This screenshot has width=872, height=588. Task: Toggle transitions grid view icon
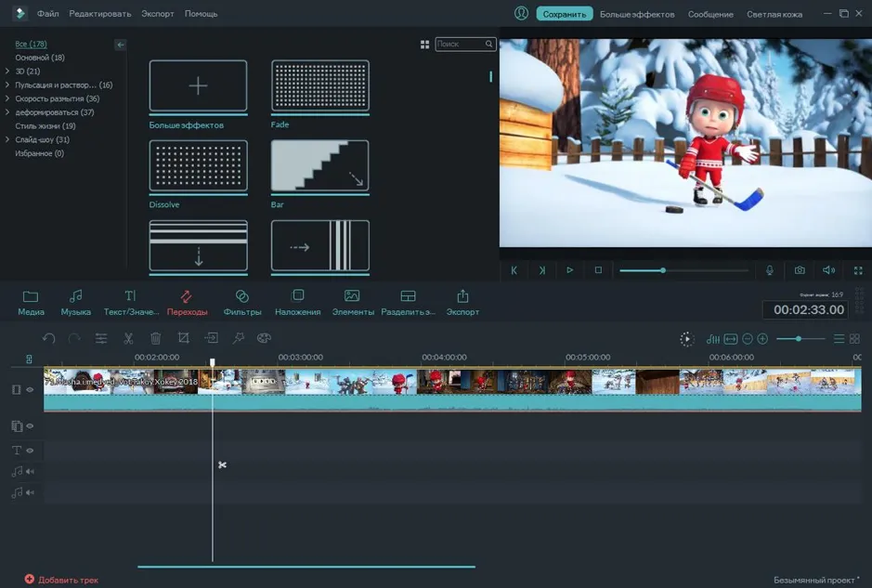(x=425, y=45)
